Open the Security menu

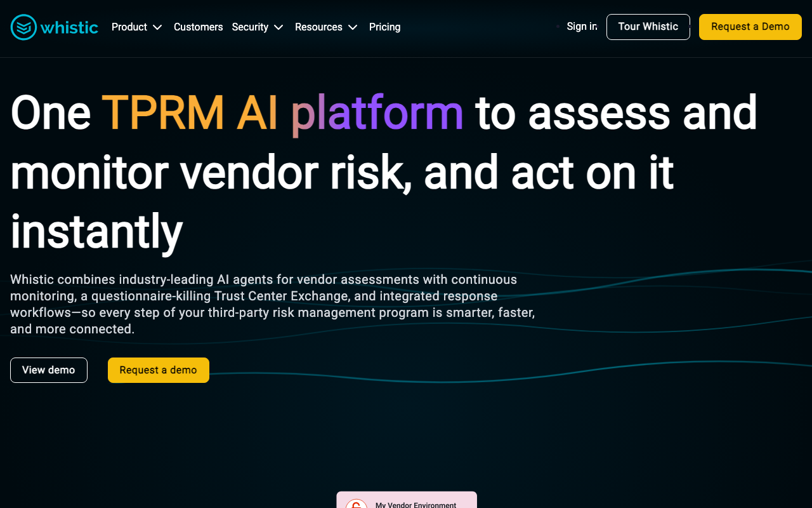[x=250, y=27]
